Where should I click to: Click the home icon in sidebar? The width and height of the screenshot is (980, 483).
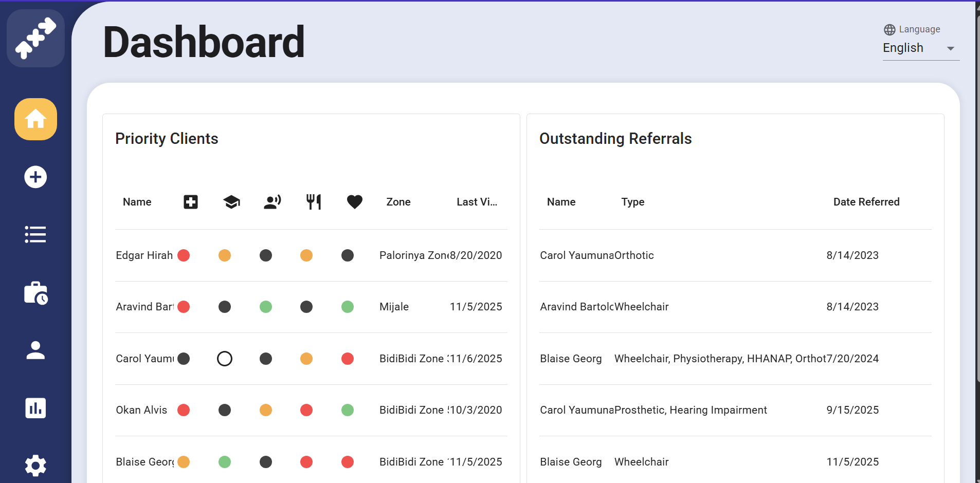click(x=35, y=119)
